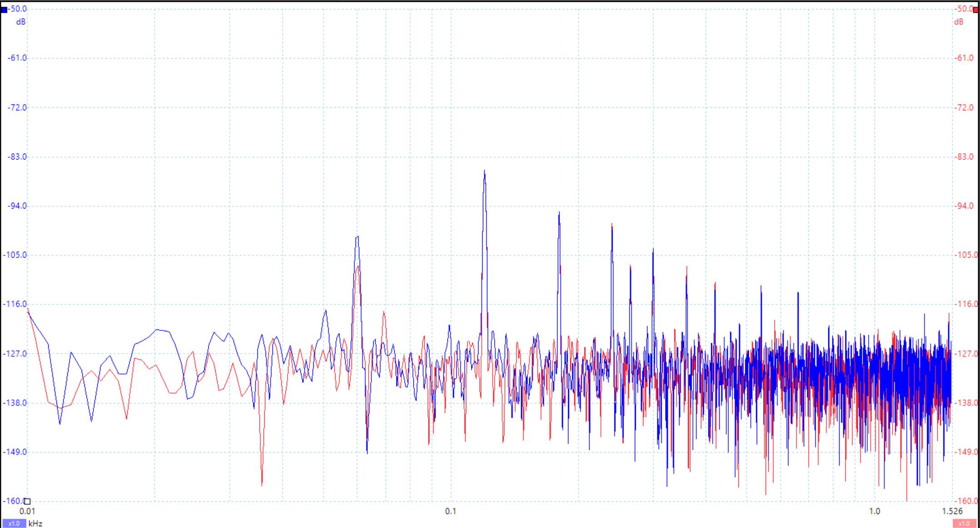This screenshot has height=528, width=980.
Task: Click the blue -94.0 axis value
Action: pyautogui.click(x=17, y=206)
